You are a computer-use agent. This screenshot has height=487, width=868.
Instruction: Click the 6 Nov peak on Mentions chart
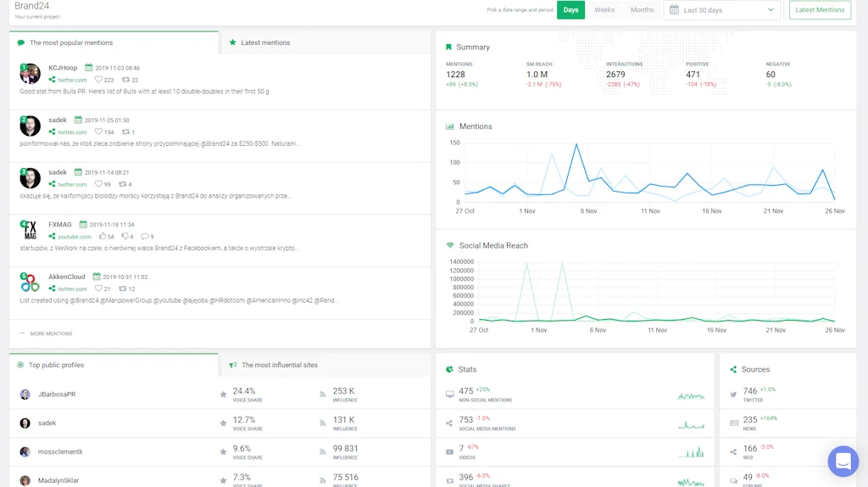(576, 145)
